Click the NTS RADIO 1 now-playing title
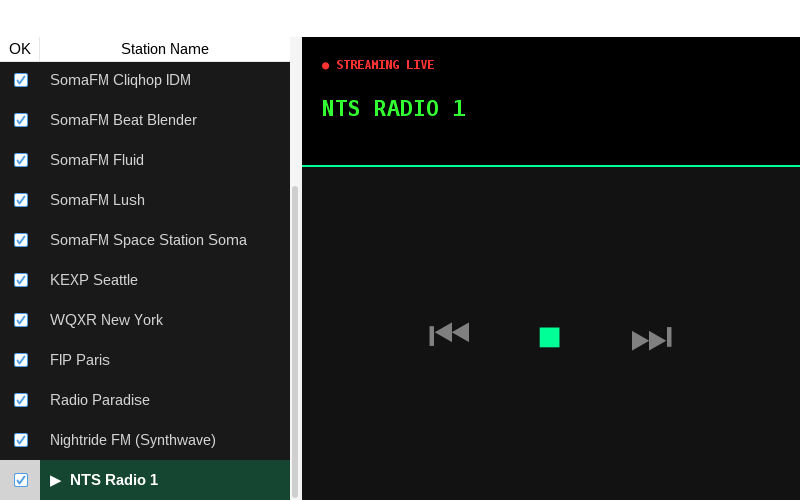Screen dimensions: 800x500 point(393,109)
